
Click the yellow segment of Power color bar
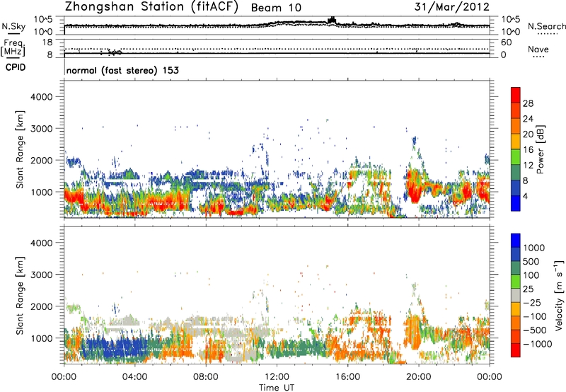pos(516,142)
